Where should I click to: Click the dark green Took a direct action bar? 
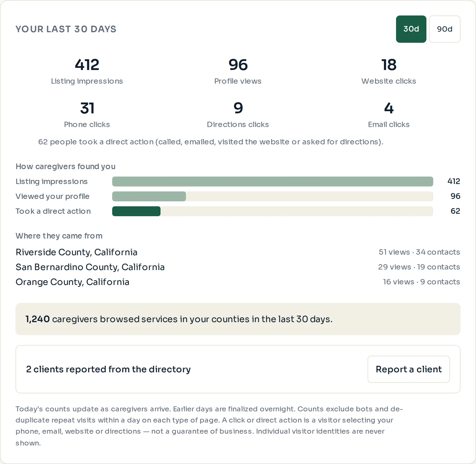click(x=136, y=211)
